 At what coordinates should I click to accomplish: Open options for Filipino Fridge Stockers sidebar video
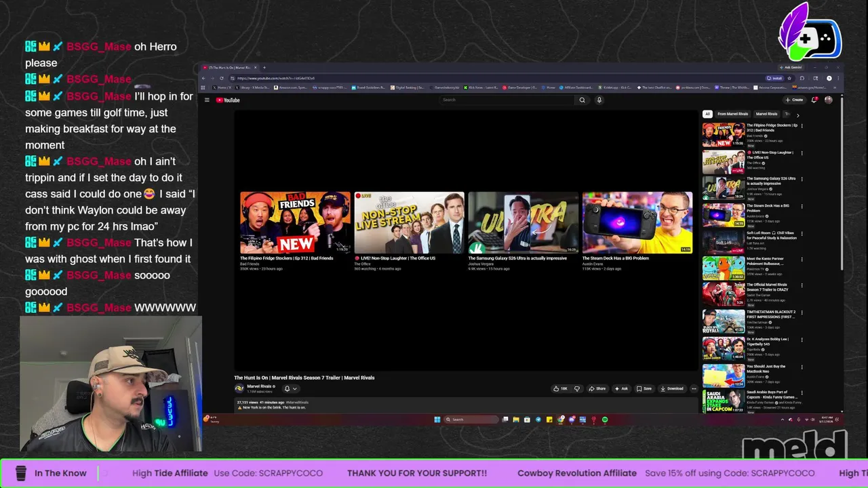[802, 125]
